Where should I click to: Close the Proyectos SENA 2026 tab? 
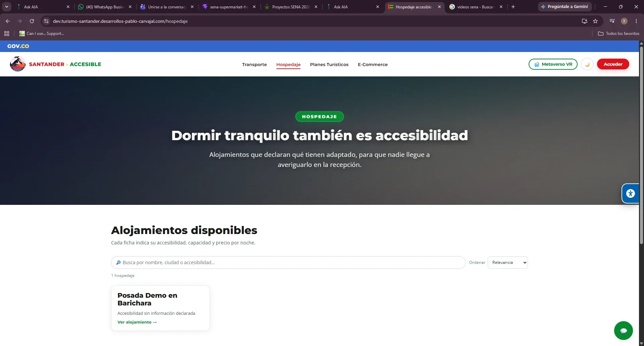316,7
